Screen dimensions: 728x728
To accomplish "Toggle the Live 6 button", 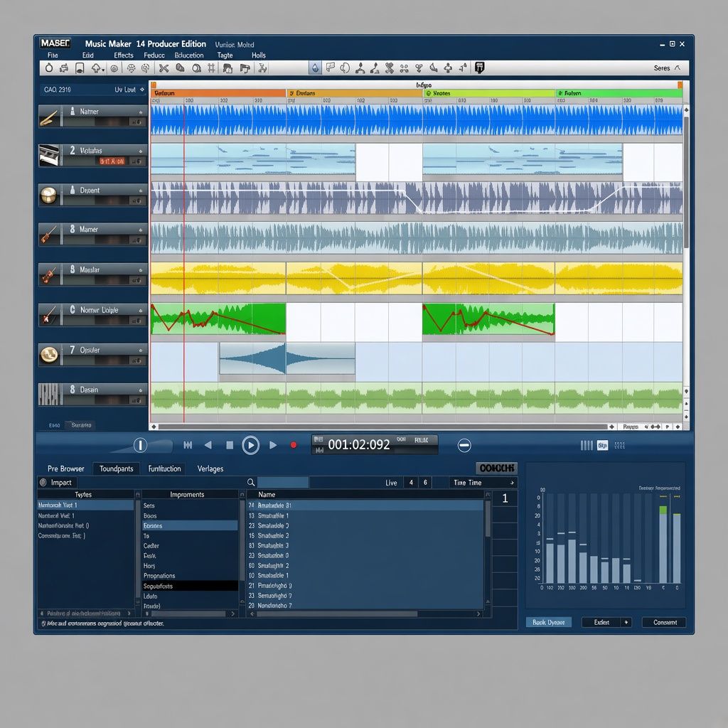I will coord(425,483).
